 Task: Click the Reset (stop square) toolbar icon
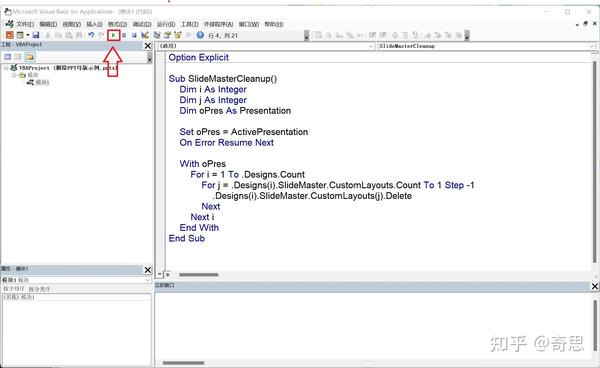(x=134, y=35)
